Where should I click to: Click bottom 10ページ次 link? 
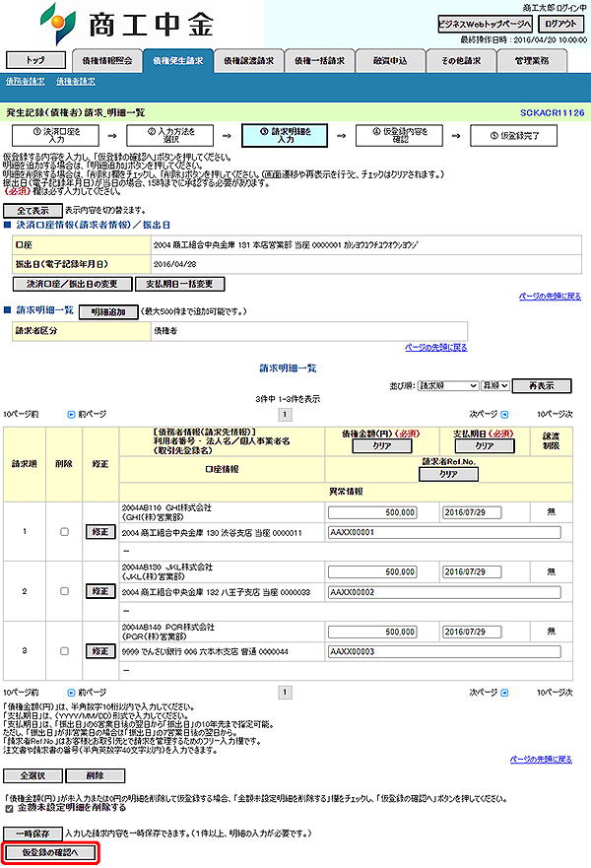click(555, 693)
